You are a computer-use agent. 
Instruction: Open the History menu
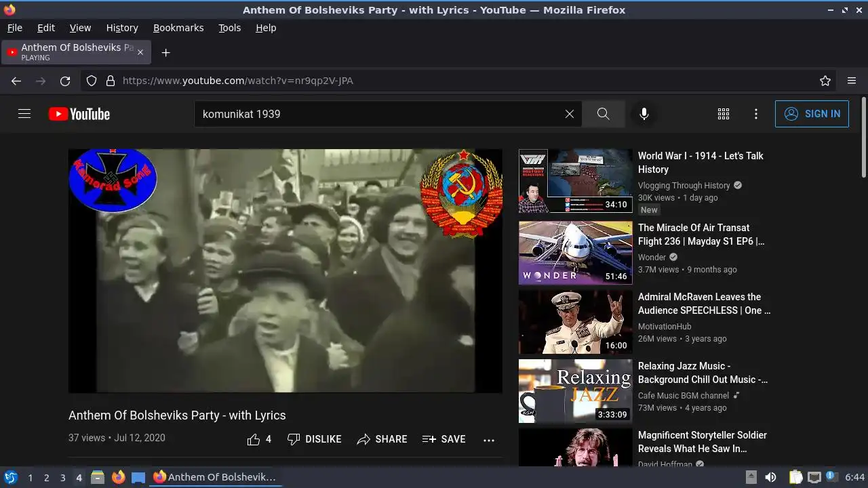[122, 28]
